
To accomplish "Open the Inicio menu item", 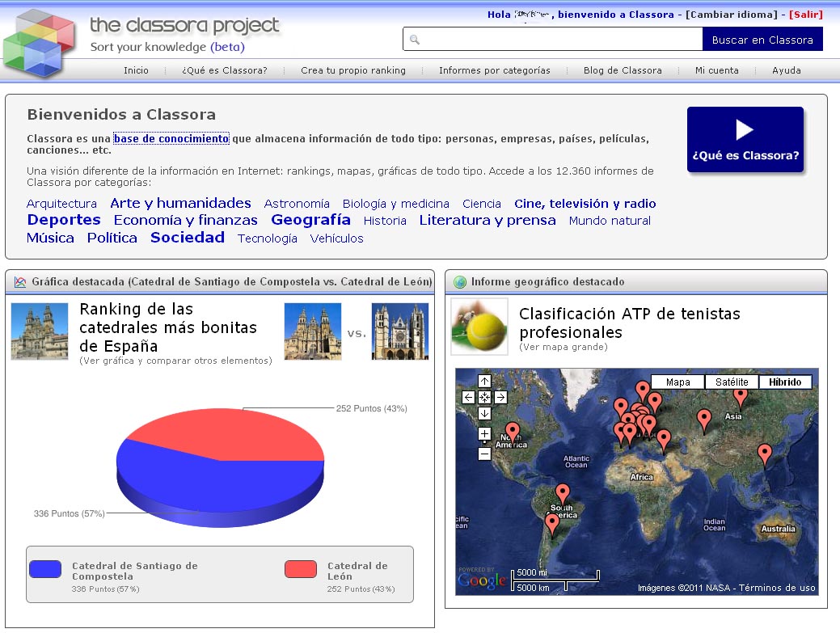I will pos(136,70).
